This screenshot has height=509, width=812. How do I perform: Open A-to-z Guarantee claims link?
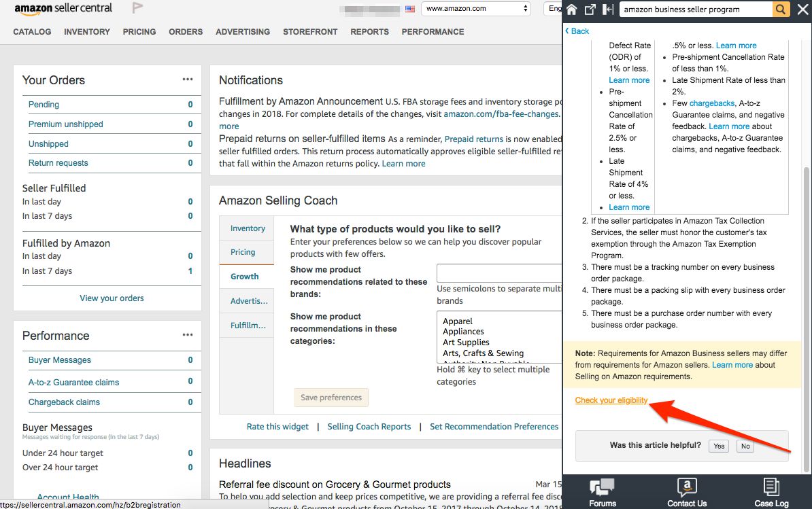coord(73,383)
